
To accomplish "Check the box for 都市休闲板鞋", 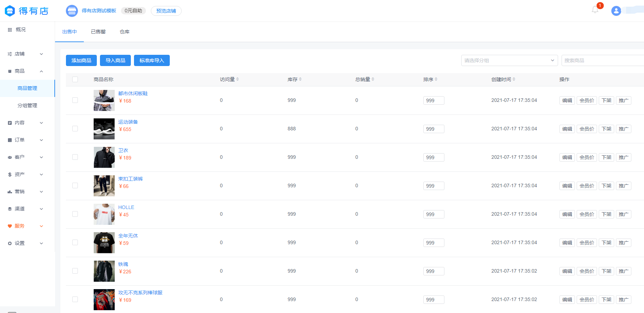I will pos(75,100).
